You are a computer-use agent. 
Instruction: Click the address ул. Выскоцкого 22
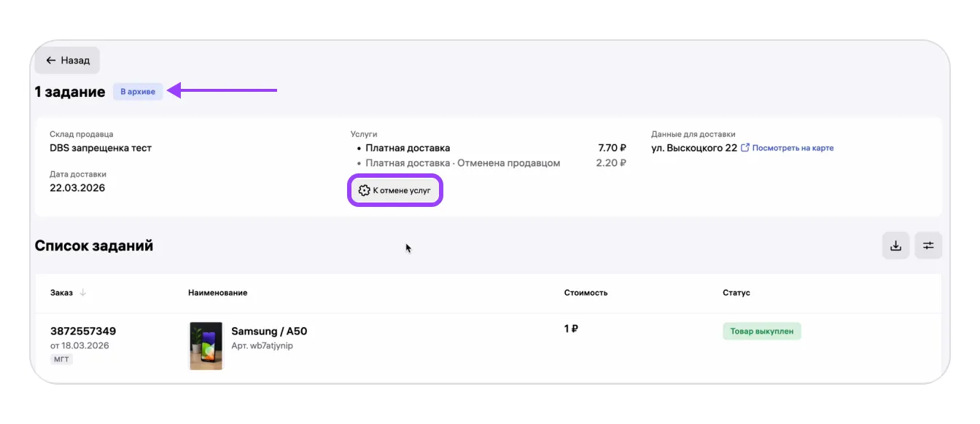(x=694, y=148)
